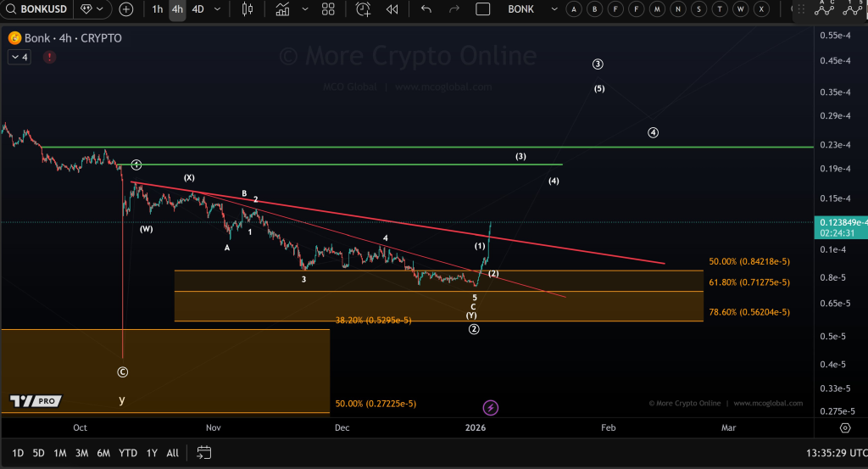Select the (5) wave projection label

(599, 88)
